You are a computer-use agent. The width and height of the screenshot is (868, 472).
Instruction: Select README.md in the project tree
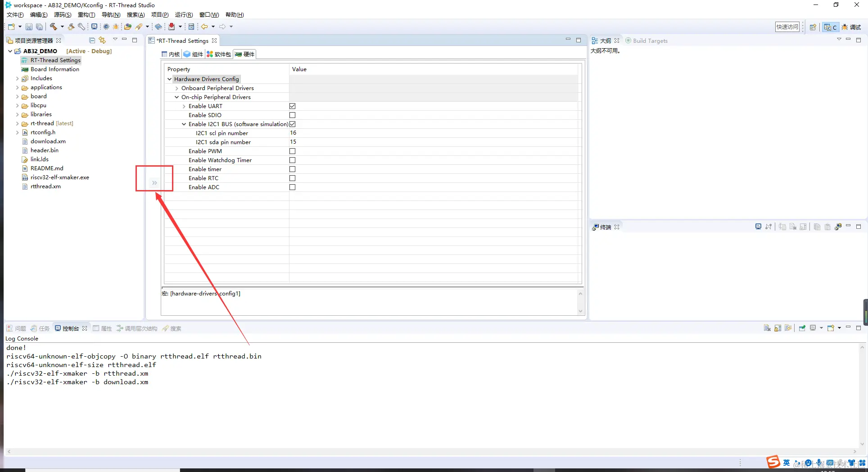47,168
